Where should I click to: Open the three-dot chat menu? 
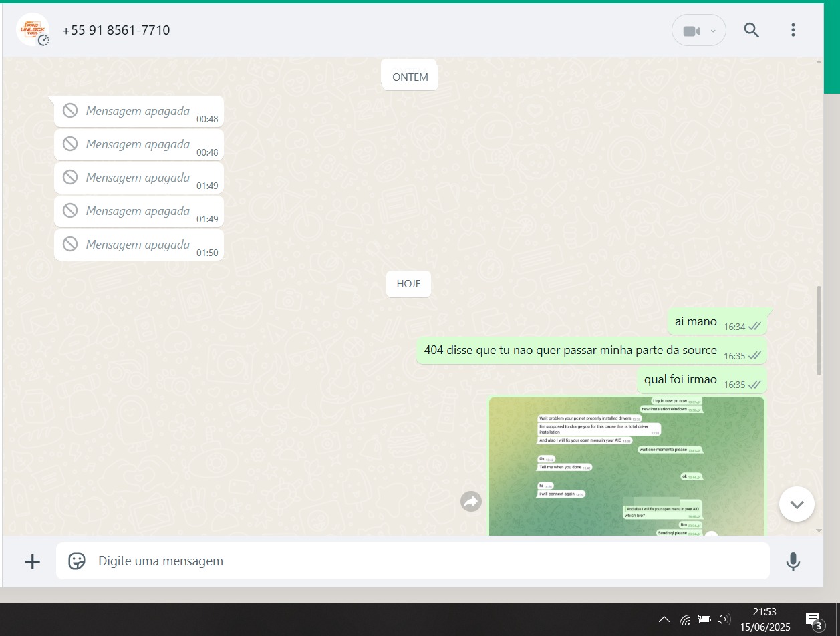[x=793, y=30]
